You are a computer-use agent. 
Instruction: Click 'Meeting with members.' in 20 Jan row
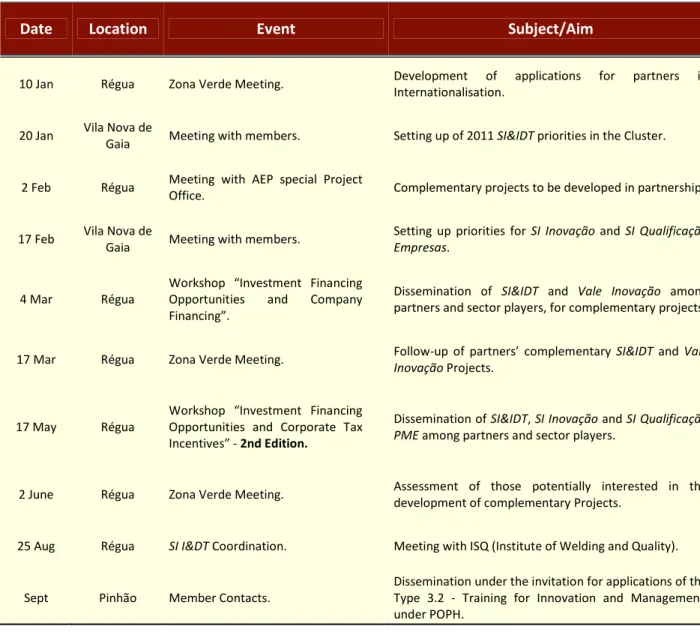pyautogui.click(x=234, y=136)
